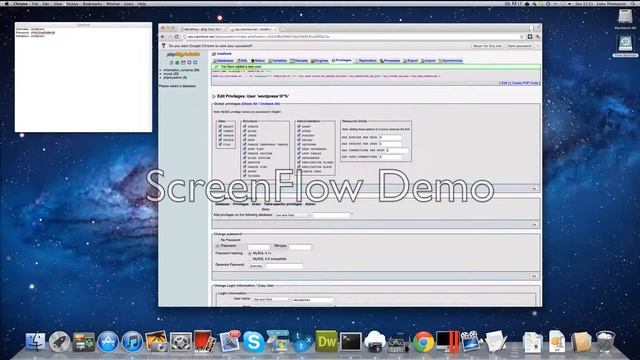Viewport: 640px width, 360px height.
Task: Open the Import tab
Action: pos(429,61)
